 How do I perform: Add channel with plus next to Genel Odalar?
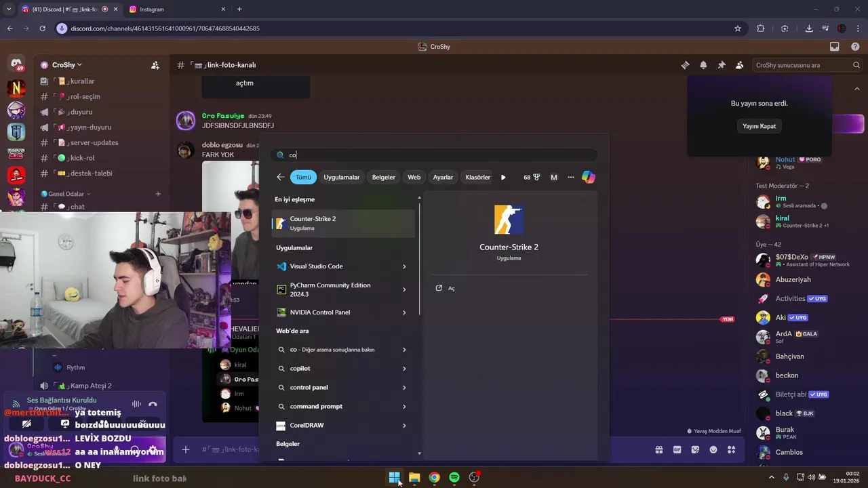pos(158,194)
